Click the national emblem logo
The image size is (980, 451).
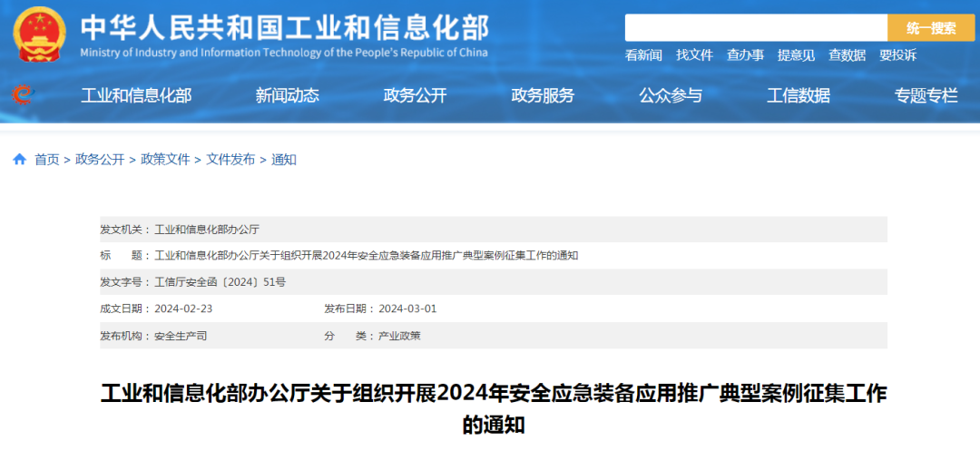point(39,34)
